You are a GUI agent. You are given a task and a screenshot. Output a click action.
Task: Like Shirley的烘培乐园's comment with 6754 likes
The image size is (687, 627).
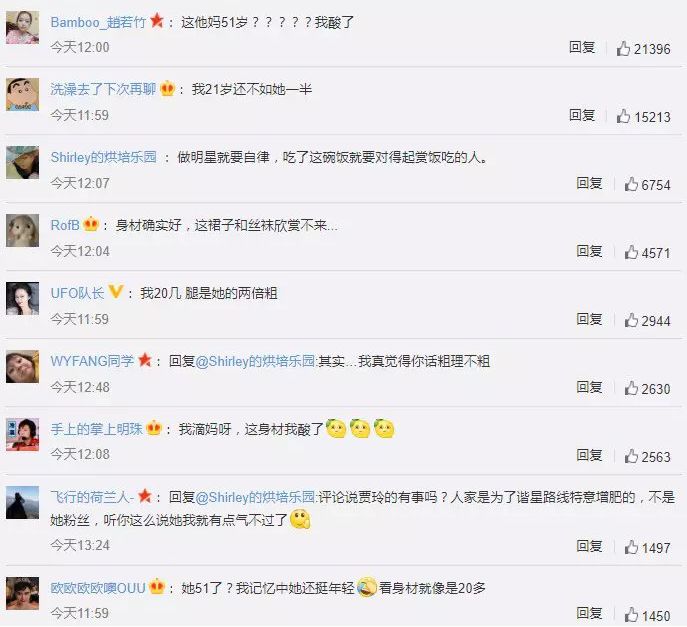click(x=631, y=184)
